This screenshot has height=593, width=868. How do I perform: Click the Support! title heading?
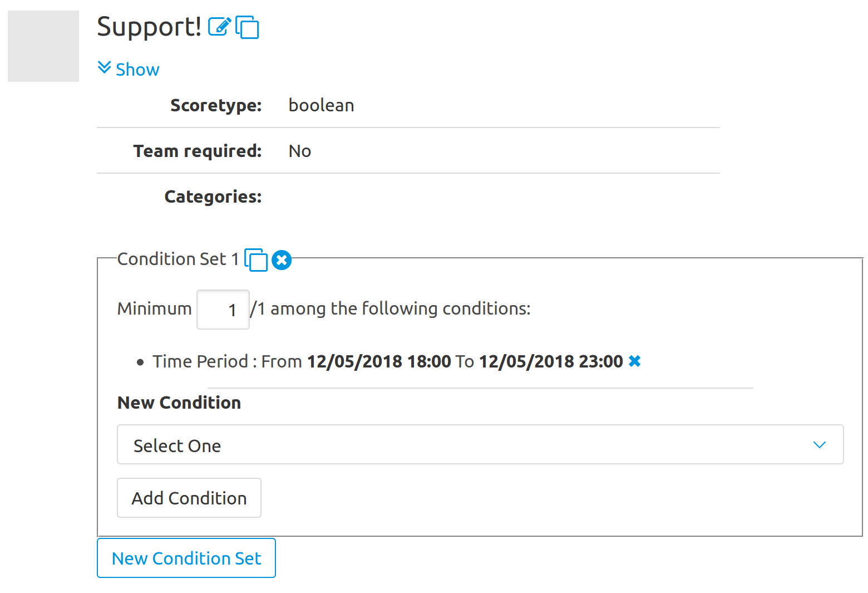[x=149, y=27]
